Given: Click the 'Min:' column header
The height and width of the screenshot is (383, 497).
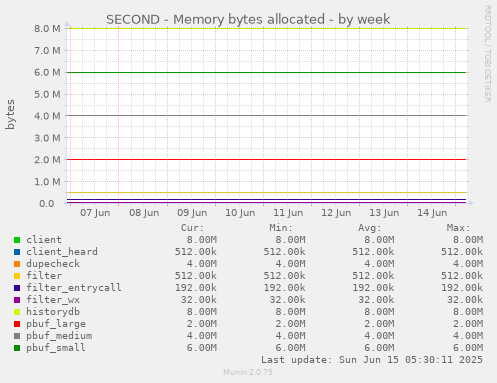Looking at the screenshot, I should coord(281,228).
